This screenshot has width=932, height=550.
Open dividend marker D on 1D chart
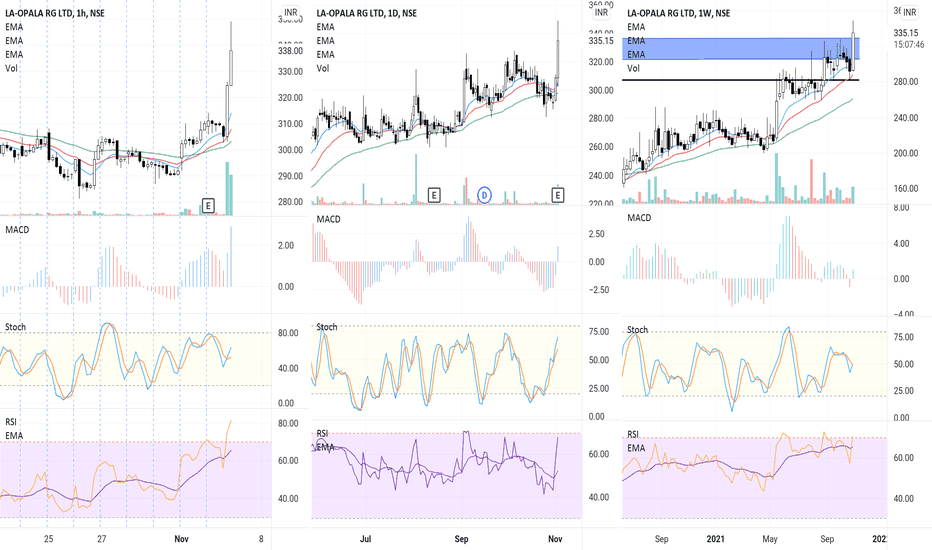(x=484, y=195)
